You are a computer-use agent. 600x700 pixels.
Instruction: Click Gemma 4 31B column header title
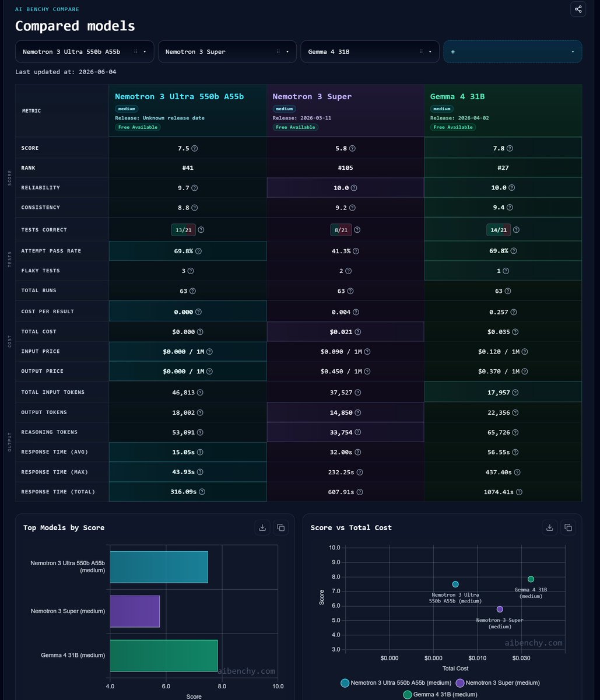[x=457, y=96]
